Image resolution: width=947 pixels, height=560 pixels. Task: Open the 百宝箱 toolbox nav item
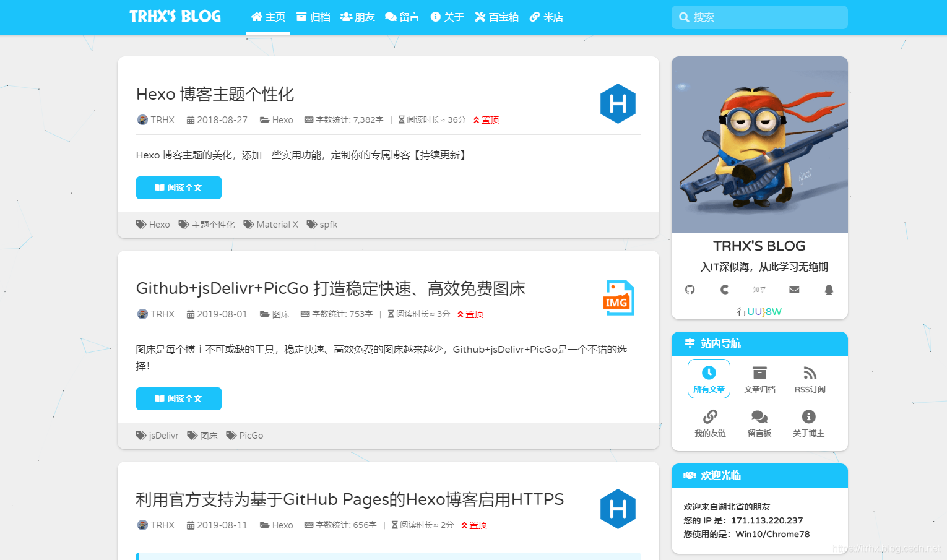(496, 17)
